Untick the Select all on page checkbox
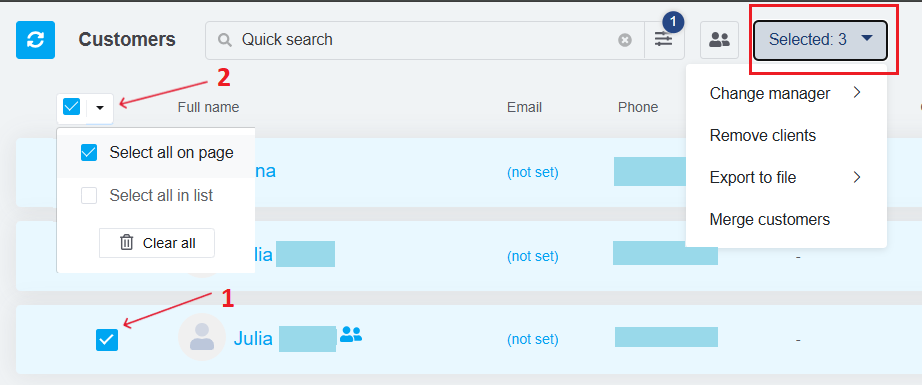Image resolution: width=922 pixels, height=385 pixels. tap(89, 153)
